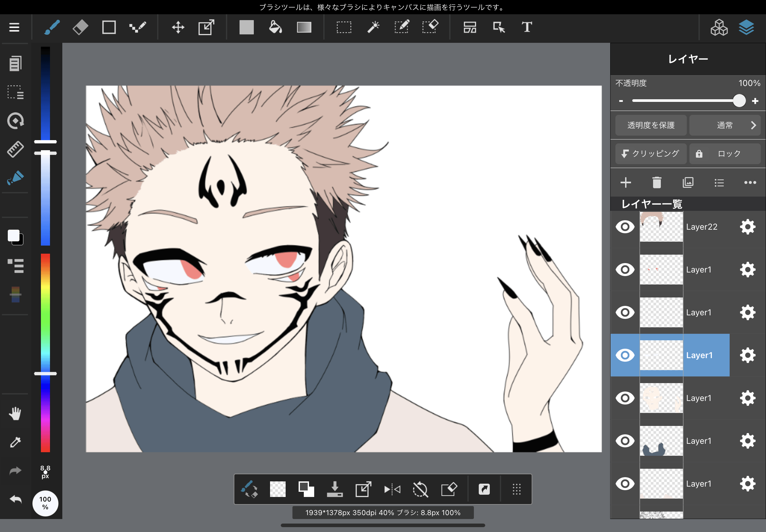Select the Operation cursor tool
766x532 pixels.
click(499, 27)
